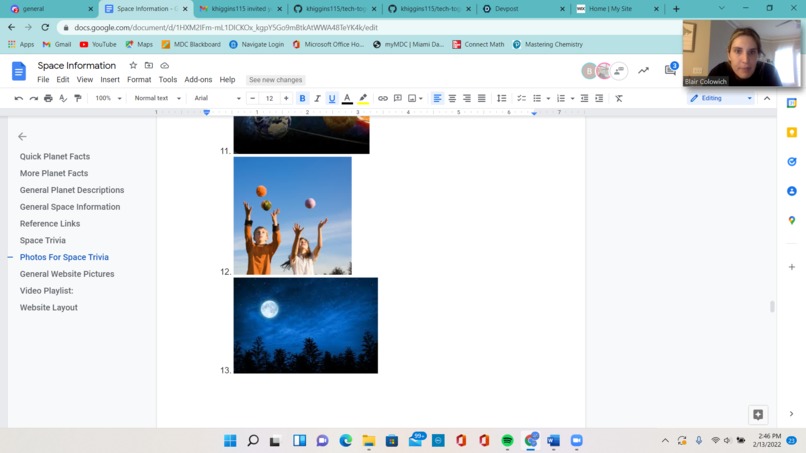Toggle bold formatting

(x=302, y=98)
